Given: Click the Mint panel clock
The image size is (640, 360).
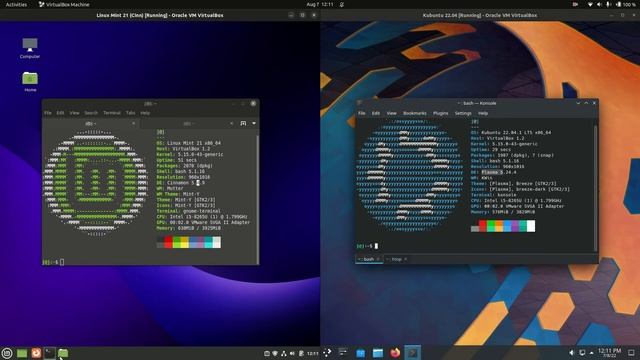Looking at the screenshot, I should (312, 353).
